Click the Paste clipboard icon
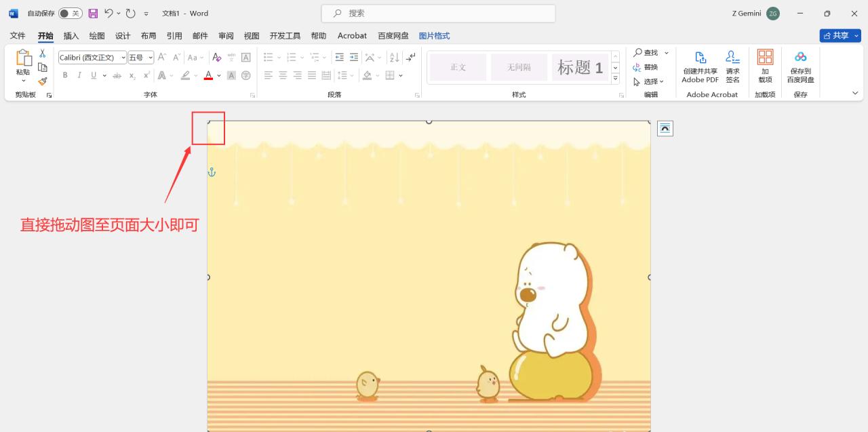The image size is (868, 432). coord(23,58)
